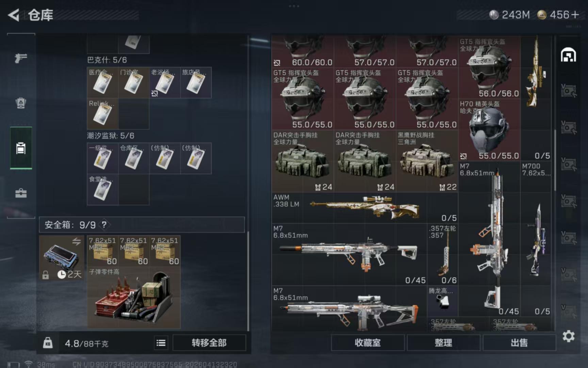Show safe box help question mark
This screenshot has width=588, height=368.
coord(104,225)
